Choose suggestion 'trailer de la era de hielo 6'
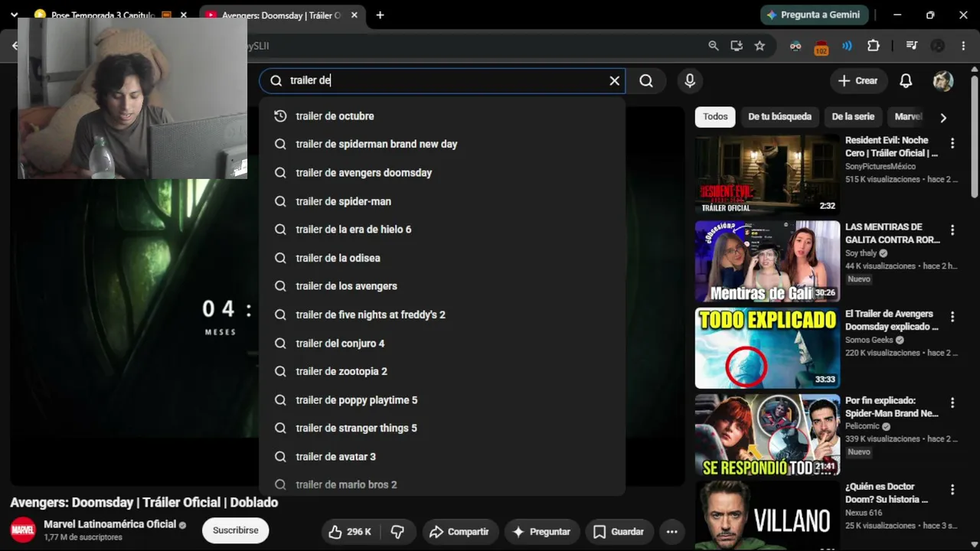 (x=443, y=230)
